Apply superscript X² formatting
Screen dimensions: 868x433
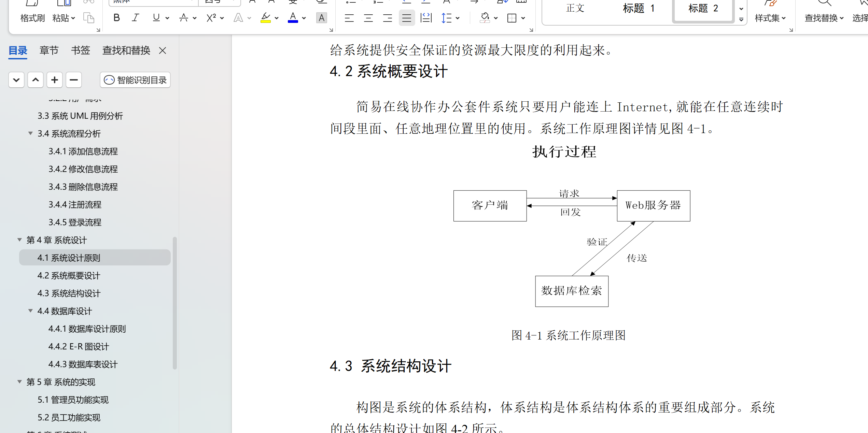(211, 18)
